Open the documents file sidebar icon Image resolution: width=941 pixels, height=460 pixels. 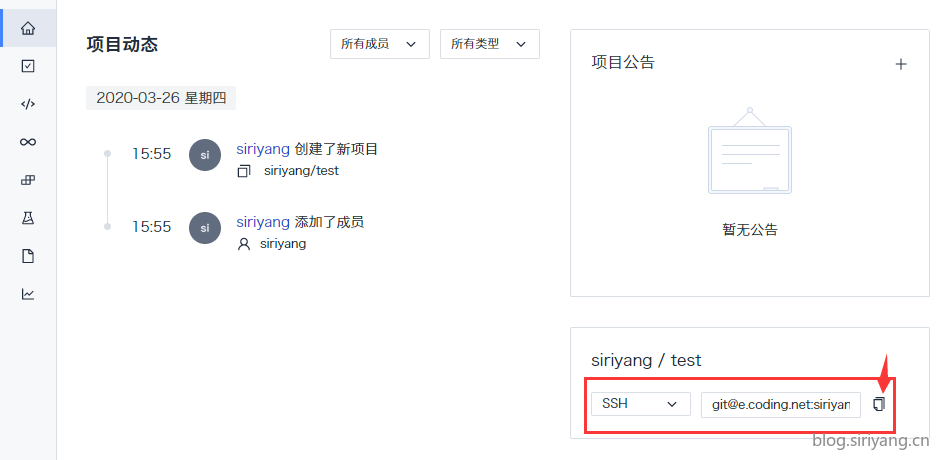point(28,256)
